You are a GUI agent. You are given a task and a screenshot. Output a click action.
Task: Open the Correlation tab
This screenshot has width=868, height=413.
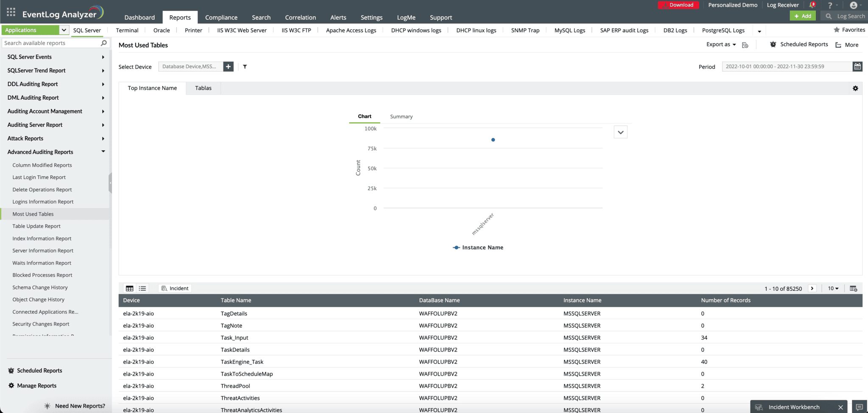point(300,17)
